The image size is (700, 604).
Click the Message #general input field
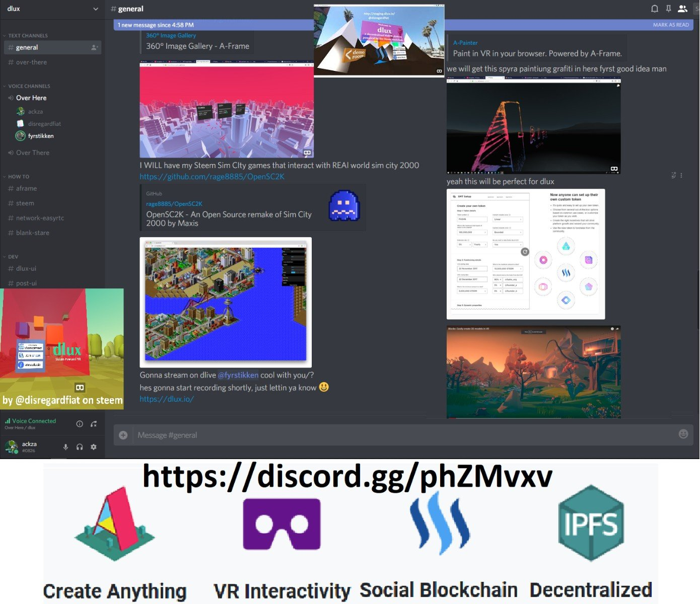coord(403,435)
